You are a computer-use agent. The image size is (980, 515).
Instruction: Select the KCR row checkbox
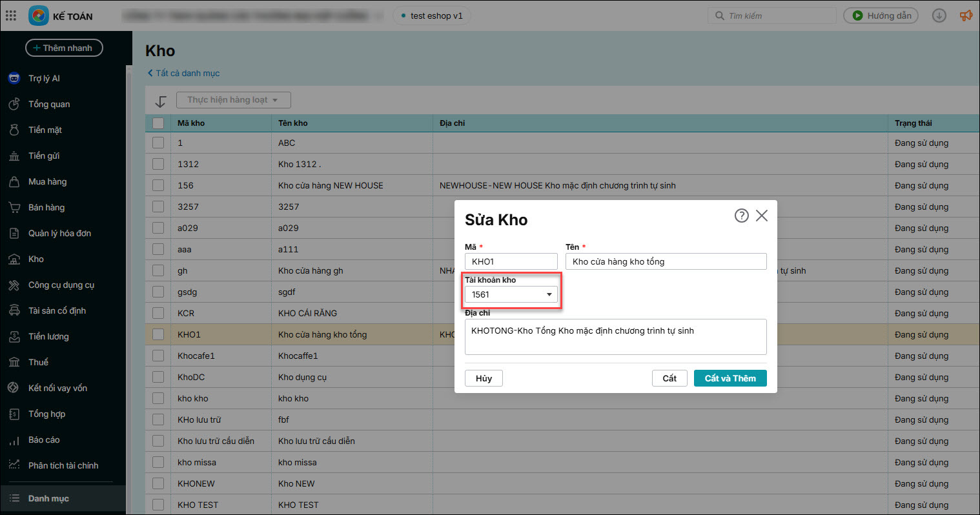coord(158,313)
